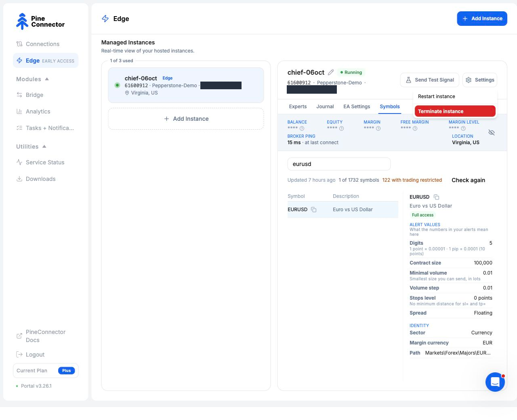
Task: Click the green Running status badge
Action: [351, 72]
